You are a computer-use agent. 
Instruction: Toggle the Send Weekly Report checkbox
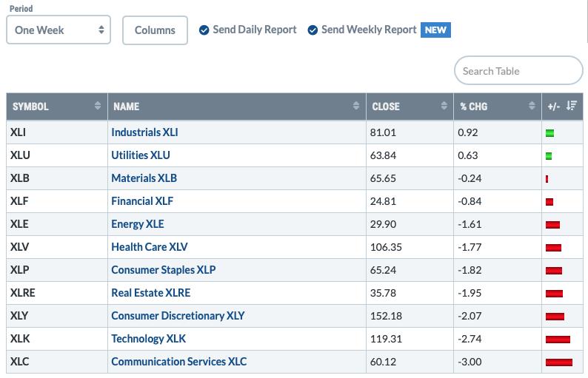click(313, 30)
